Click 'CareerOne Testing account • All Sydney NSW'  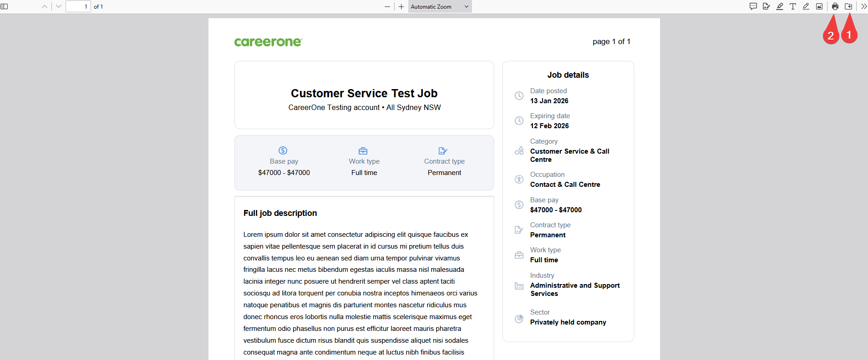coord(365,107)
